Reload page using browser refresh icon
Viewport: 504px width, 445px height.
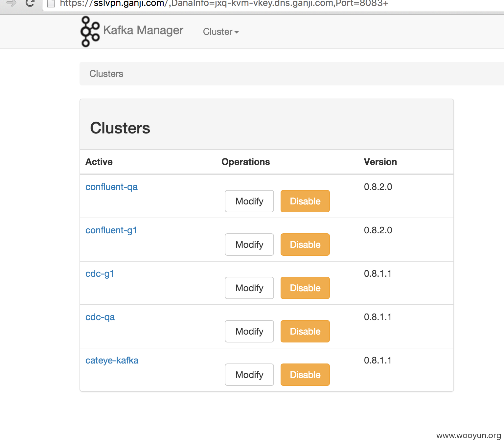coord(30,3)
